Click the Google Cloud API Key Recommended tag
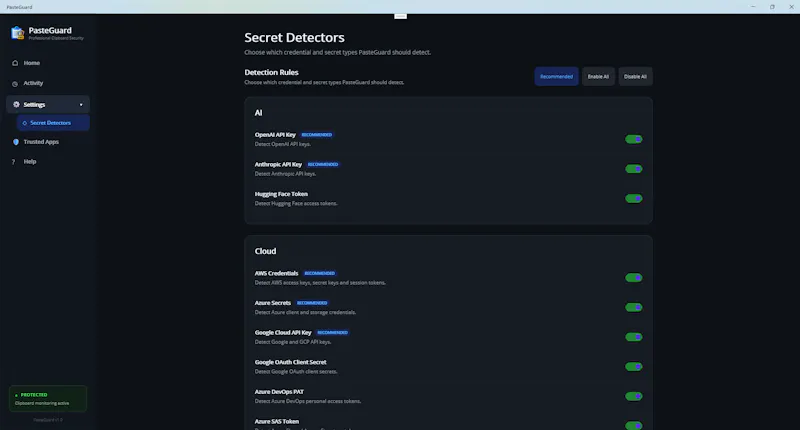 tap(333, 333)
